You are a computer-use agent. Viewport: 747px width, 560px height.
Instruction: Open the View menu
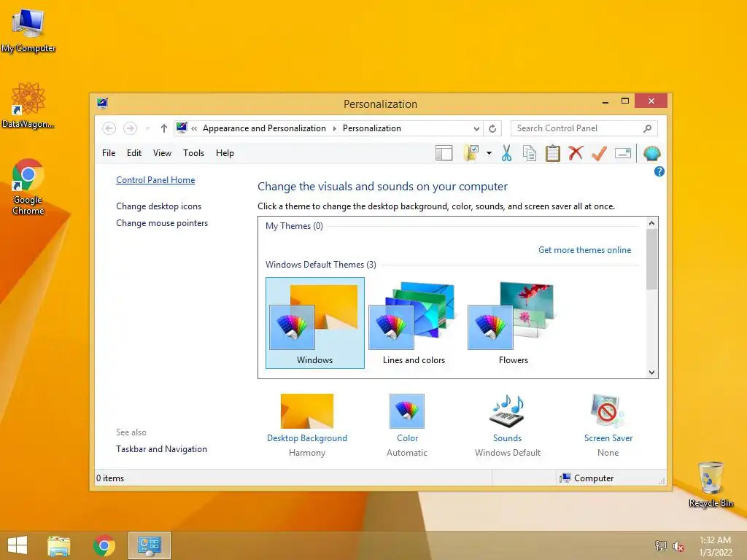162,153
